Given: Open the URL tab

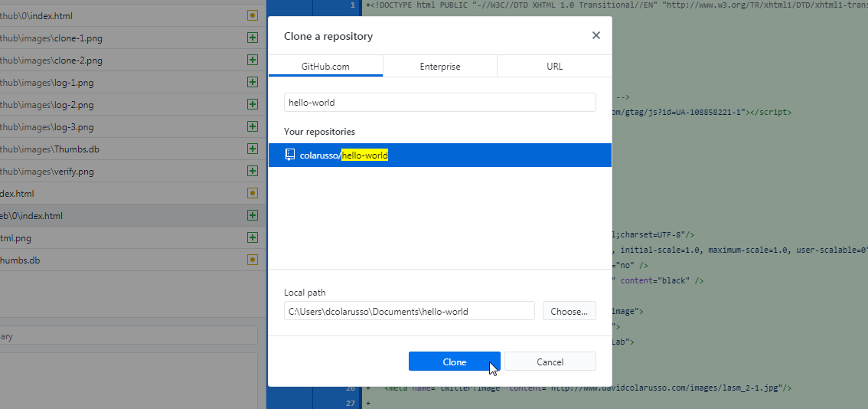Looking at the screenshot, I should (x=554, y=66).
